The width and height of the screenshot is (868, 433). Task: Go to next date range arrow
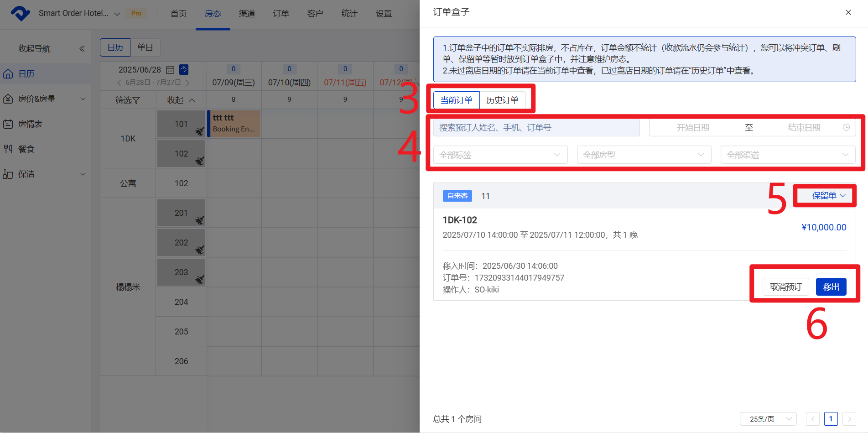[x=187, y=83]
